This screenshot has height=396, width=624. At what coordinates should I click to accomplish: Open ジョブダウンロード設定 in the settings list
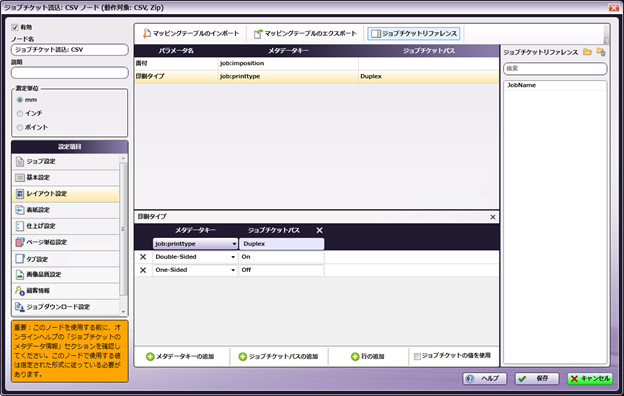point(66,307)
